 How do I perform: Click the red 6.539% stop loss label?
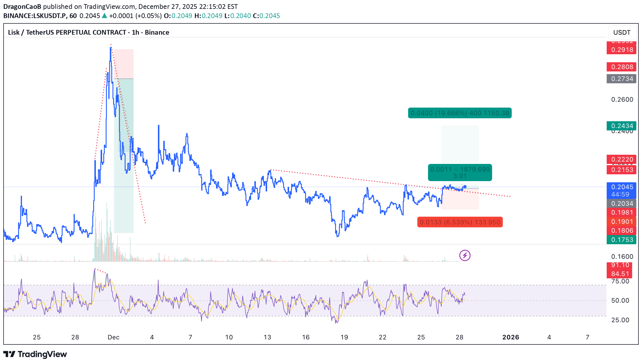click(460, 222)
